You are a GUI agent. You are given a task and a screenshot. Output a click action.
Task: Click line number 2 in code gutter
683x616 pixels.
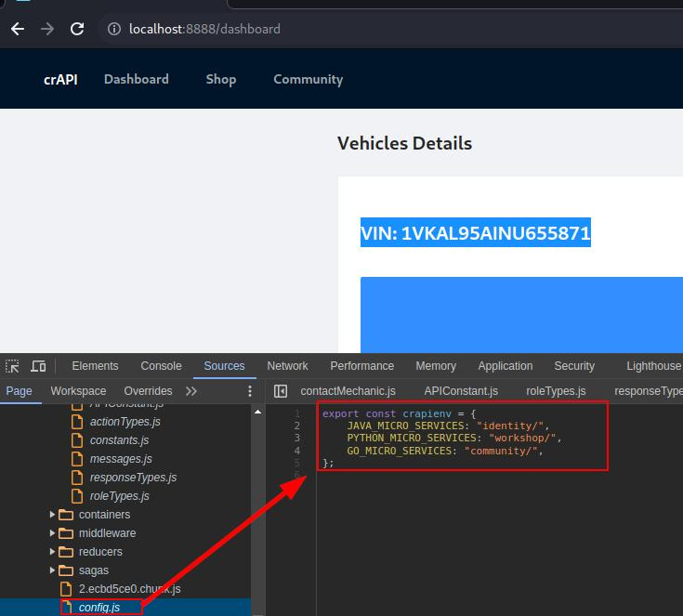[297, 426]
